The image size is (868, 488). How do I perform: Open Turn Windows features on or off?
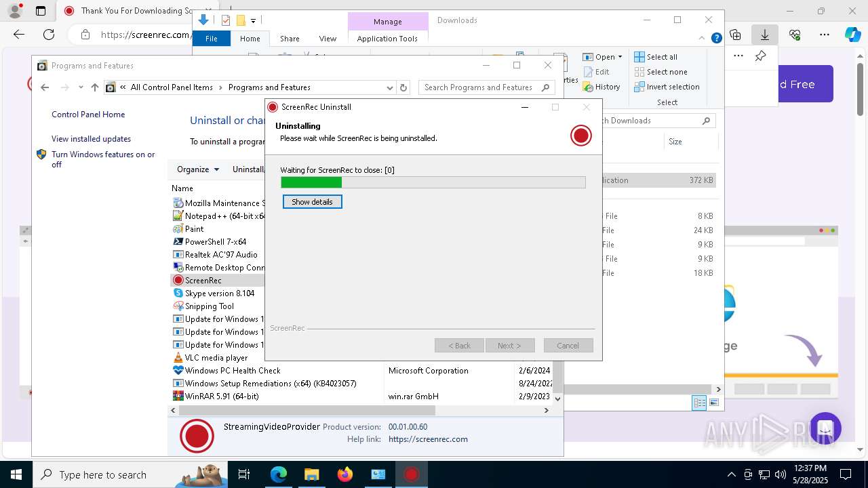click(103, 159)
